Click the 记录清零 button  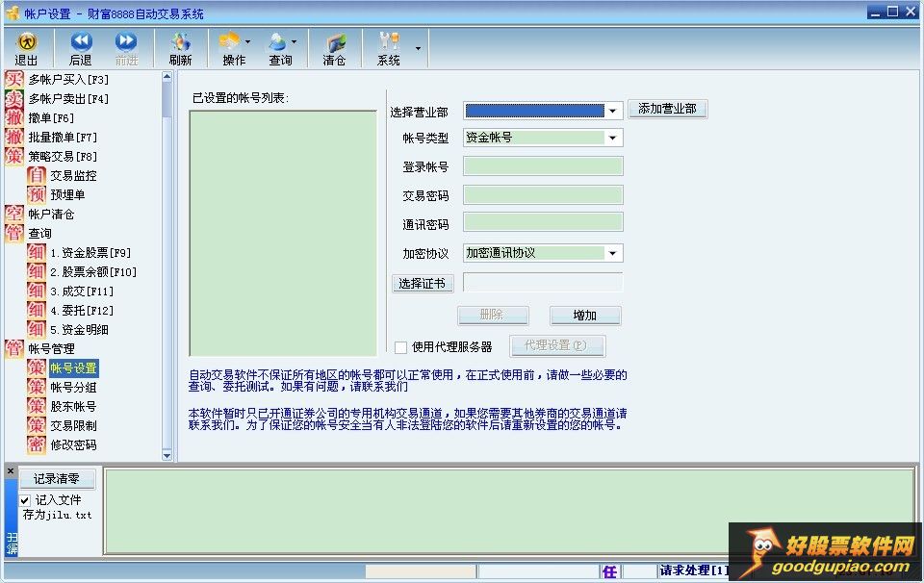click(57, 479)
